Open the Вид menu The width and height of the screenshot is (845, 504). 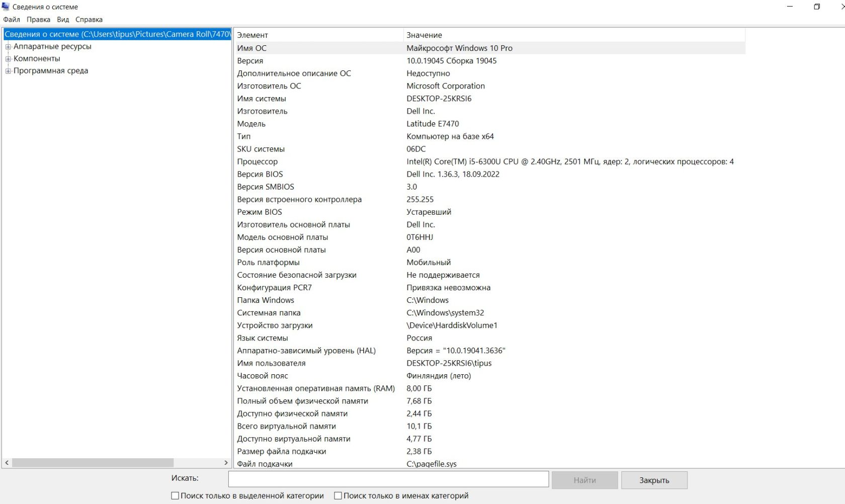pos(63,20)
